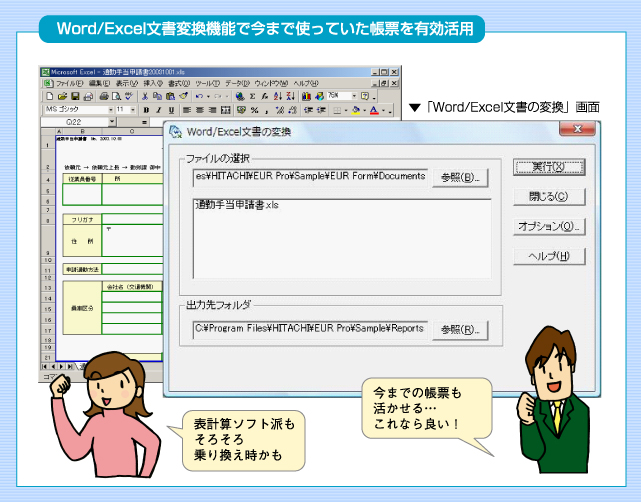The height and width of the screenshot is (502, 641).
Task: Open the ファイル(F) menu in Excel
Action: point(69,83)
